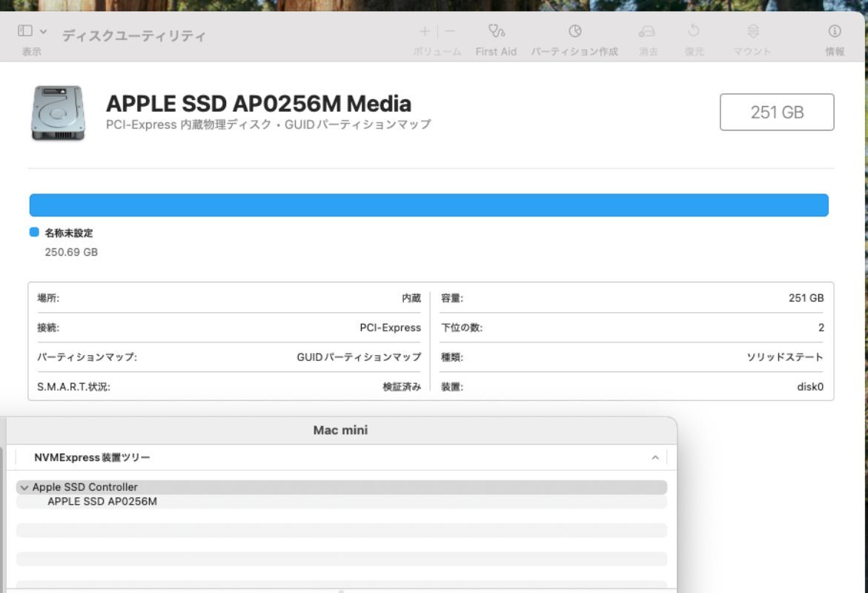Click the Mac mini window title bar
Screen dimensions: 868x593
(x=340, y=431)
